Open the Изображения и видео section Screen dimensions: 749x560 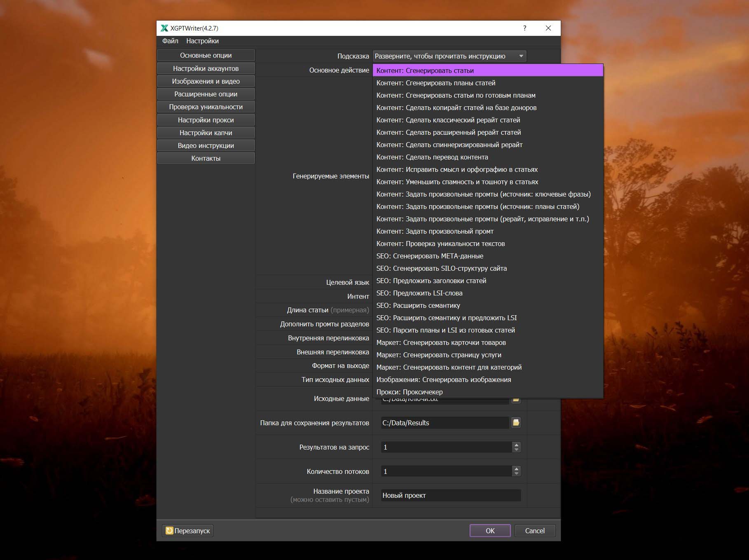(x=206, y=81)
